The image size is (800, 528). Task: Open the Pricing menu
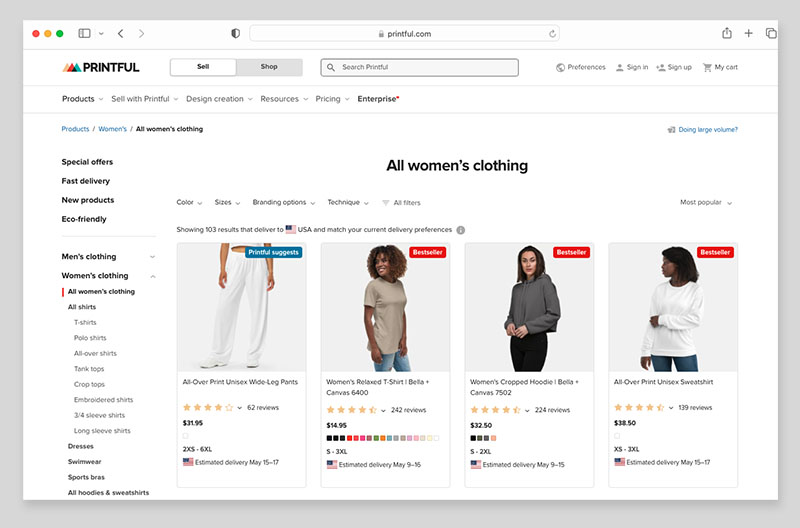[332, 99]
